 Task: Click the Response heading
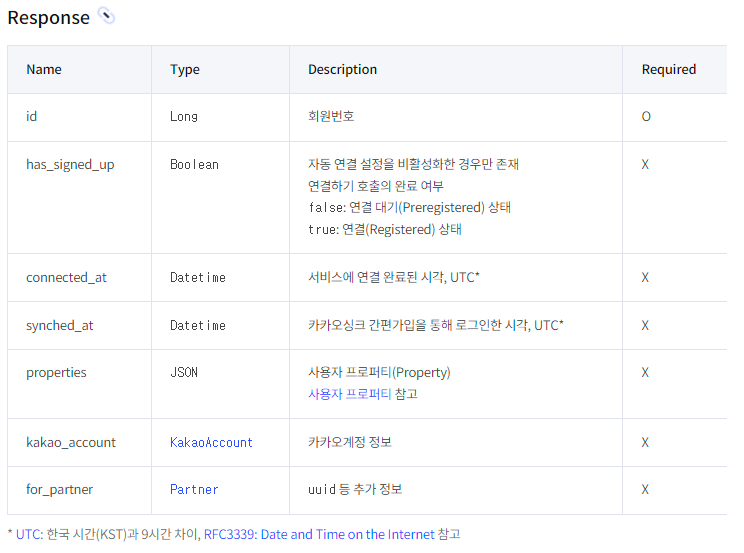coord(48,18)
